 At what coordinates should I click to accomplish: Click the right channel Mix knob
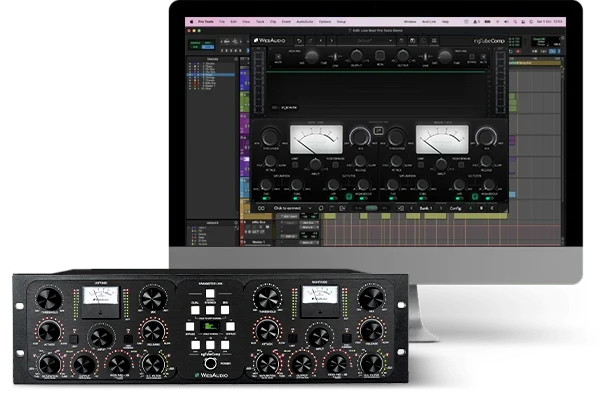(486, 136)
